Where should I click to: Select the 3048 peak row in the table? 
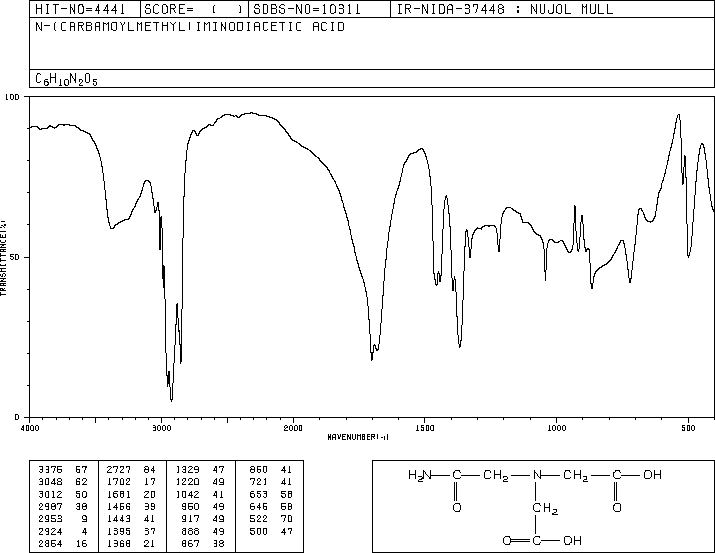tap(63, 482)
